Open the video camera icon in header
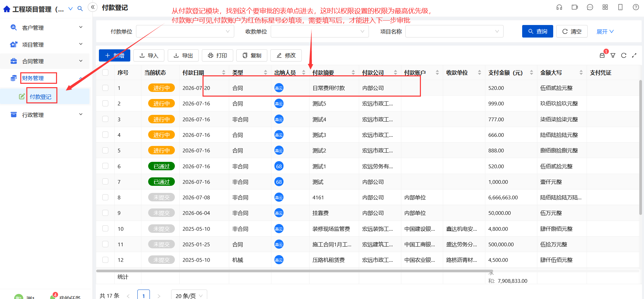The image size is (644, 299). click(575, 7)
